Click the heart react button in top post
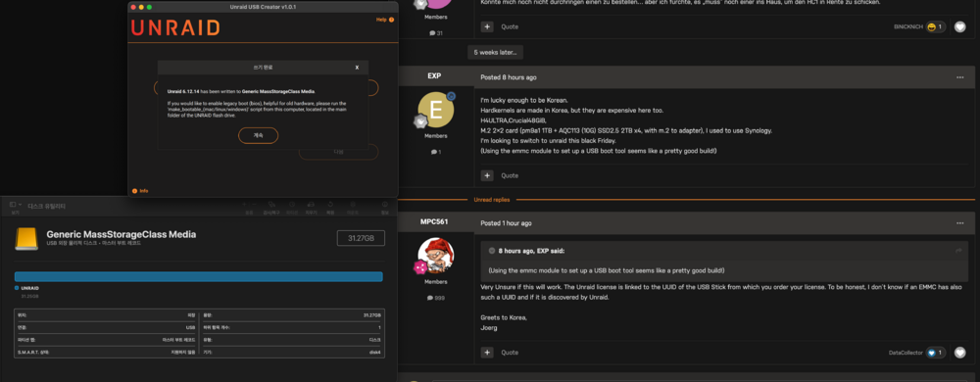 point(960,26)
